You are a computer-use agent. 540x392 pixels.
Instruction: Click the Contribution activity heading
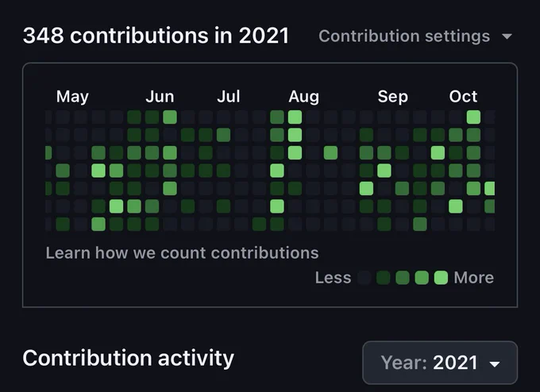128,358
